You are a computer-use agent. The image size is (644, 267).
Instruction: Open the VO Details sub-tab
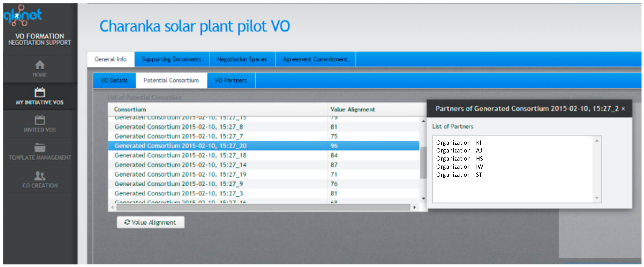(x=114, y=80)
